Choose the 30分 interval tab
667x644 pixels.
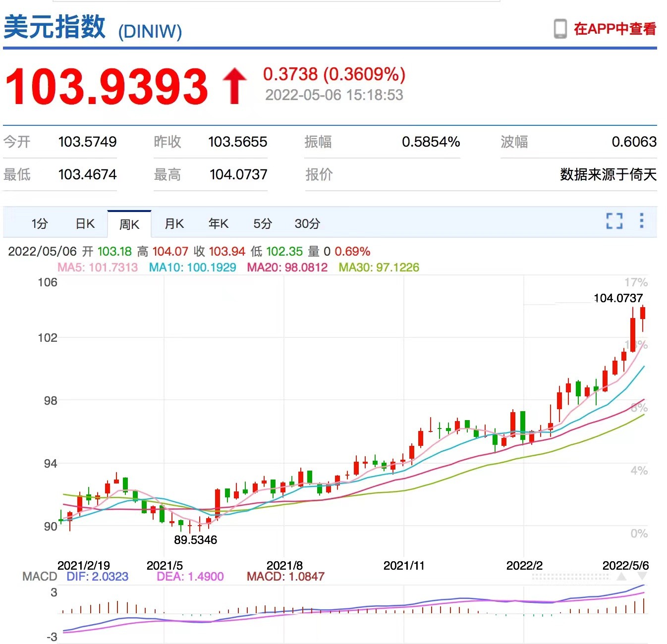pos(307,224)
